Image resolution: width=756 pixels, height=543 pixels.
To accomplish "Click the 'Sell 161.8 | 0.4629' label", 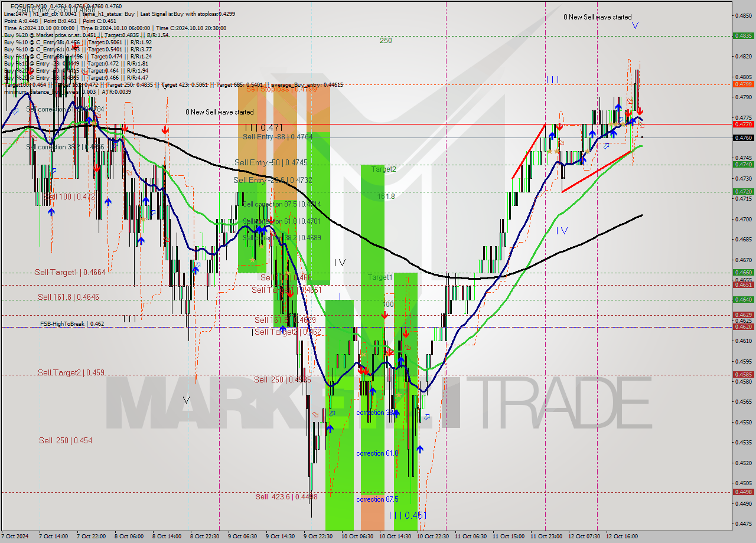I will pyautogui.click(x=285, y=319).
